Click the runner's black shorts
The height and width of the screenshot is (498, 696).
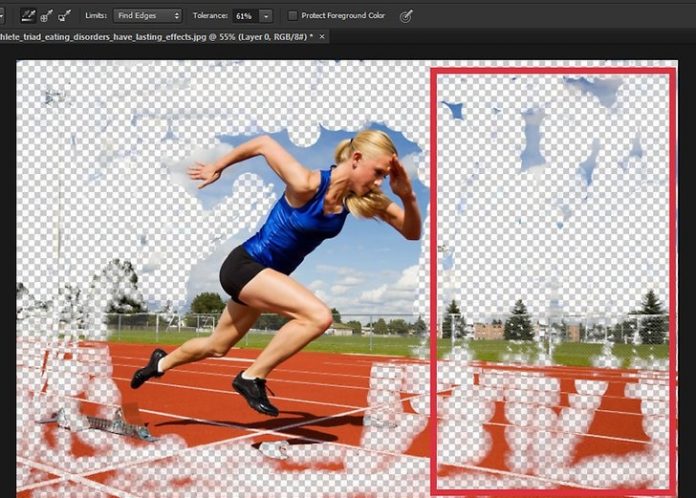239,270
